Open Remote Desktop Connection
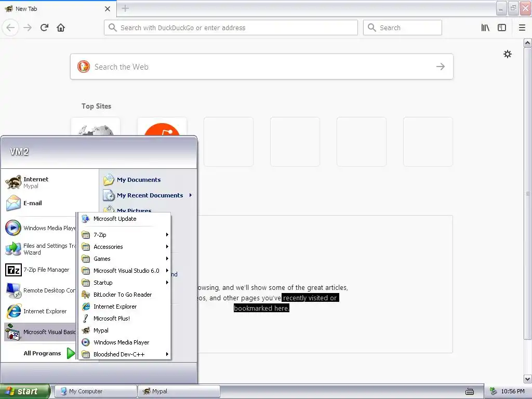Screen dimensions: 532x399 pos(40,290)
